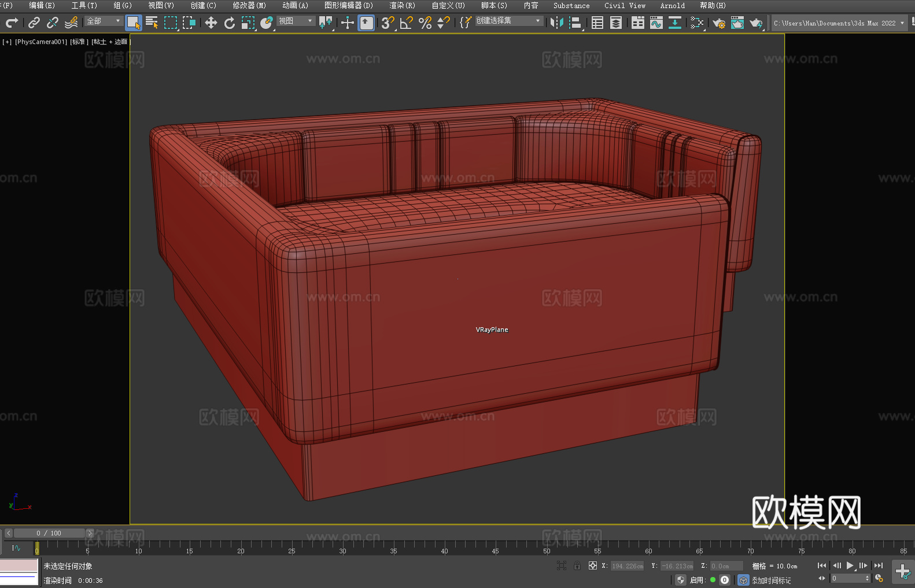Image resolution: width=915 pixels, height=588 pixels.
Task: Open Render Setup teapot icon
Action: pyautogui.click(x=719, y=23)
